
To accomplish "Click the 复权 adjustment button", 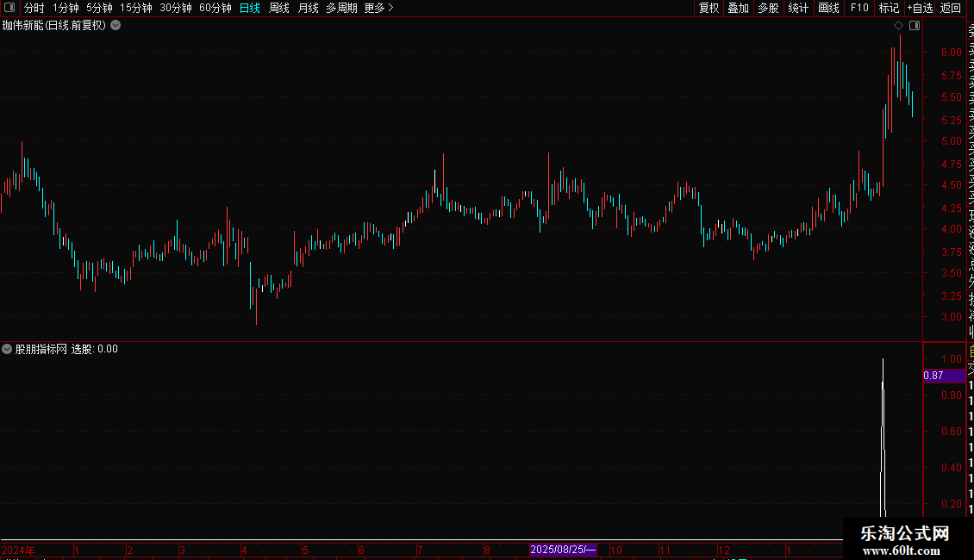I will (709, 8).
